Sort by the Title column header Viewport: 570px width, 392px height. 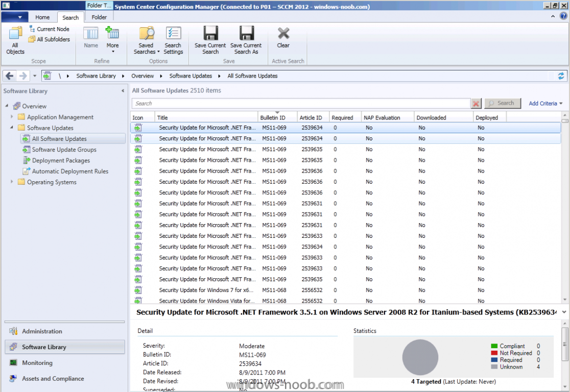(x=206, y=117)
